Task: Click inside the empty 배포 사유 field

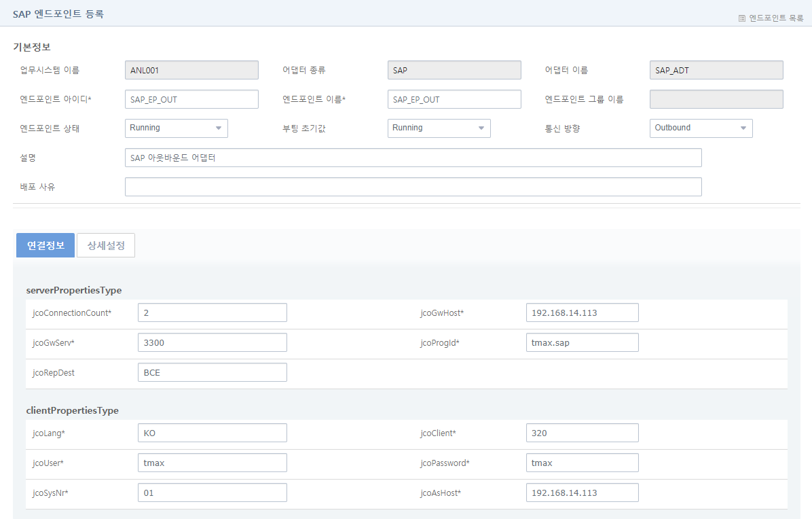Action: click(x=413, y=186)
